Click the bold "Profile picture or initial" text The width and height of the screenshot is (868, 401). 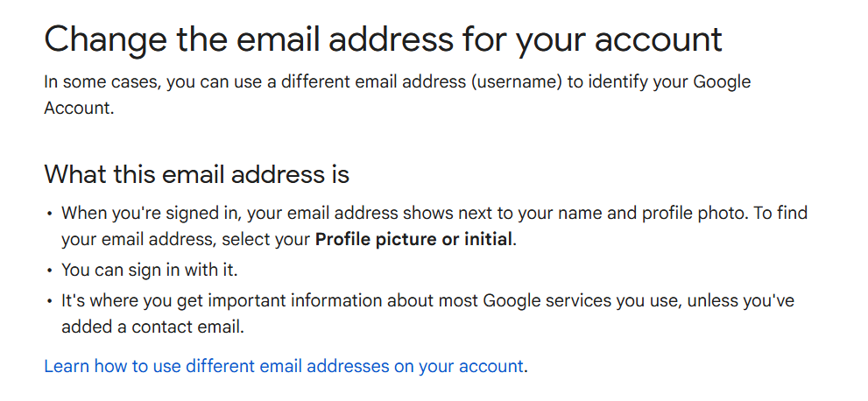413,239
